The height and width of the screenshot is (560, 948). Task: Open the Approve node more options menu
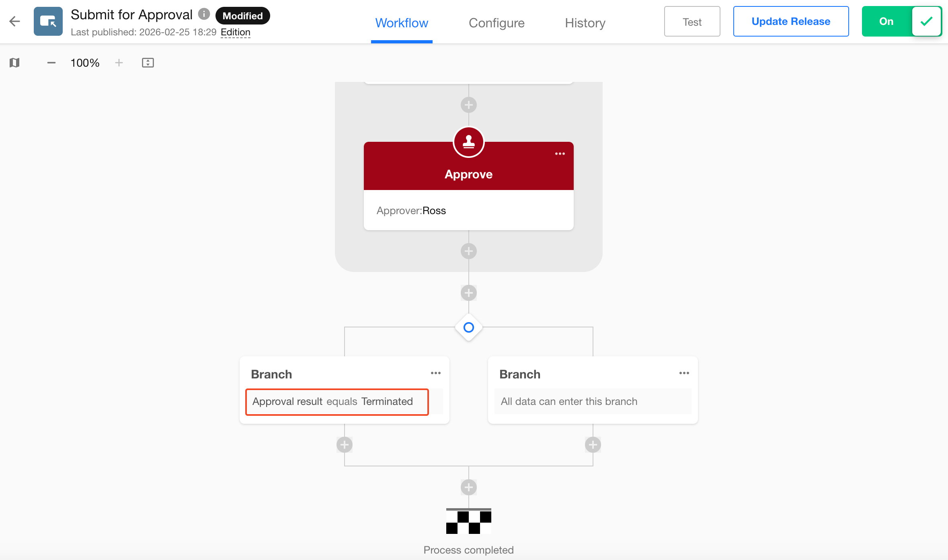pos(560,154)
